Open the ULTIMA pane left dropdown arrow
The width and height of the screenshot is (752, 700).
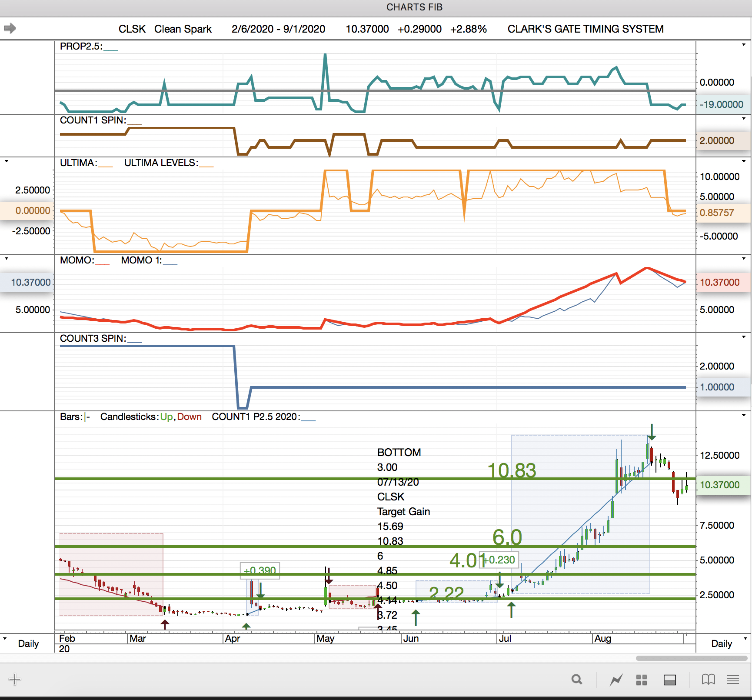pyautogui.click(x=6, y=161)
